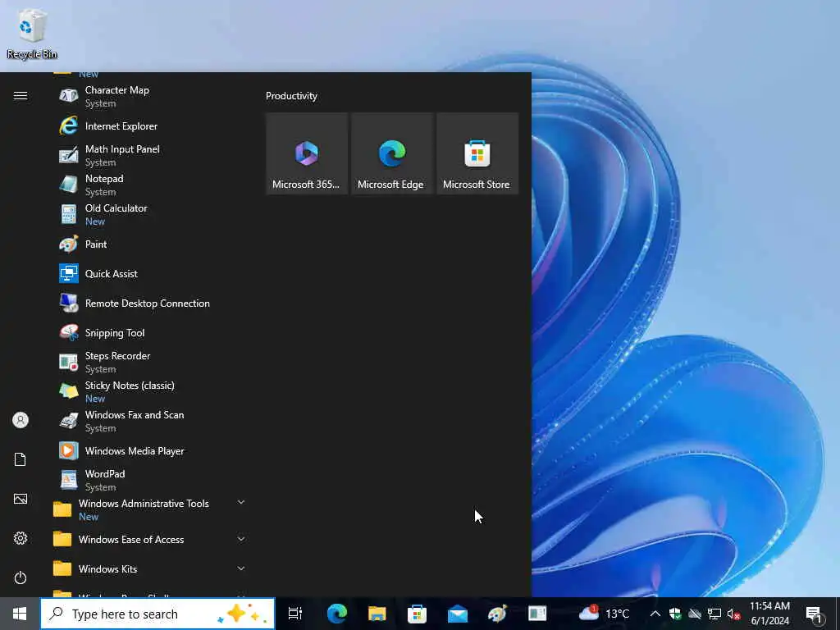This screenshot has width=840, height=630.
Task: Open the news app icon on the taskbar
Action: (537, 614)
